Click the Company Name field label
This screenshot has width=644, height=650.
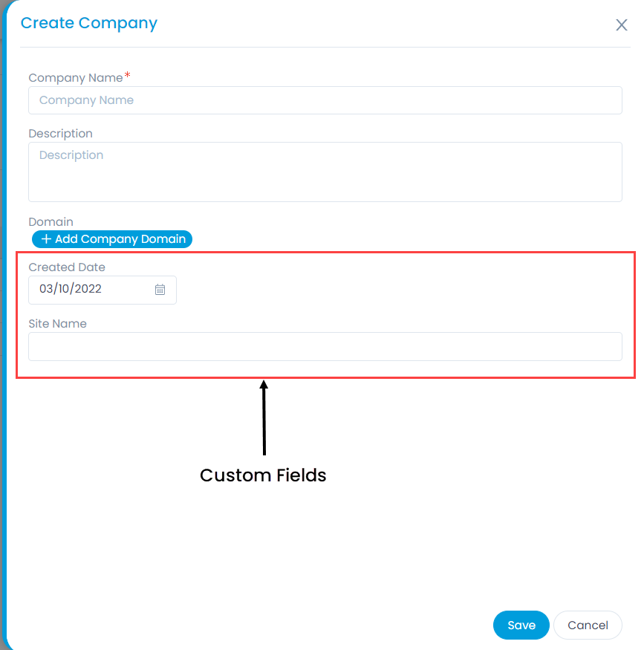[76, 77]
